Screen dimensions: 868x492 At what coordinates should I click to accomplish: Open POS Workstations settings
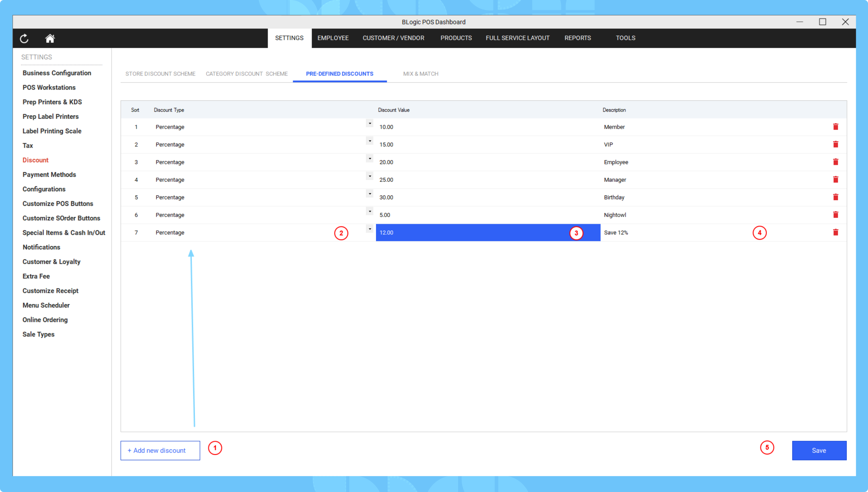49,88
